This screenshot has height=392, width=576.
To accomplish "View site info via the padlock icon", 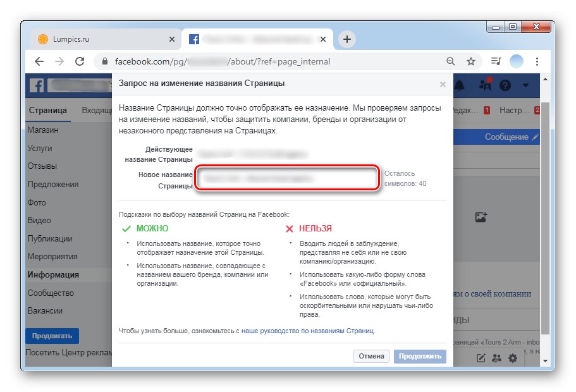I will click(105, 61).
